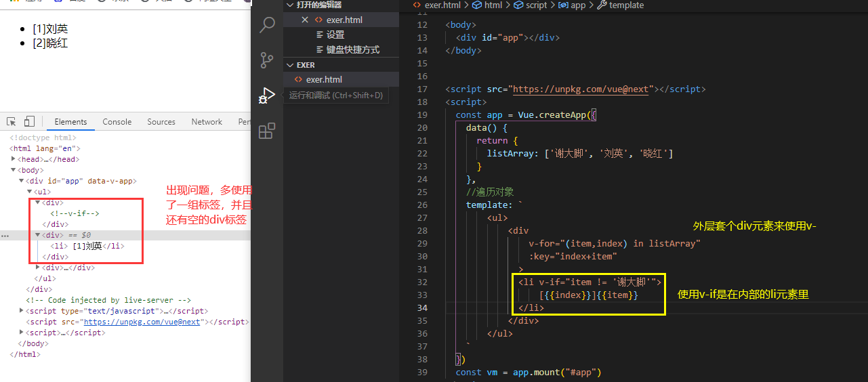Switch to the Console tab in DevTools
868x382 pixels.
click(x=117, y=122)
